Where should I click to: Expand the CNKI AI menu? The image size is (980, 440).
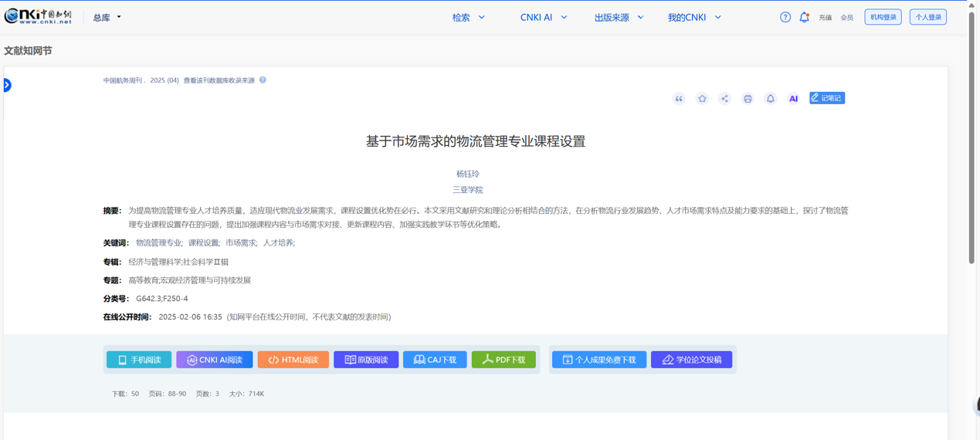(x=543, y=17)
